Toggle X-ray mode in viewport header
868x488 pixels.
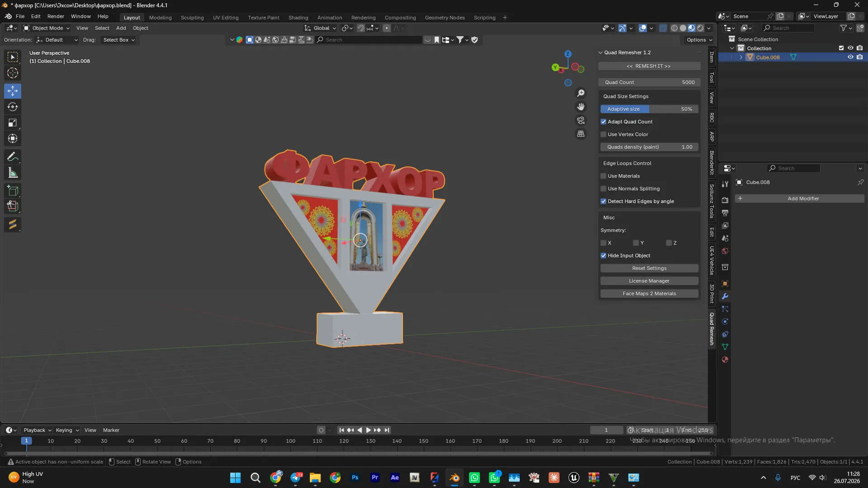click(663, 28)
